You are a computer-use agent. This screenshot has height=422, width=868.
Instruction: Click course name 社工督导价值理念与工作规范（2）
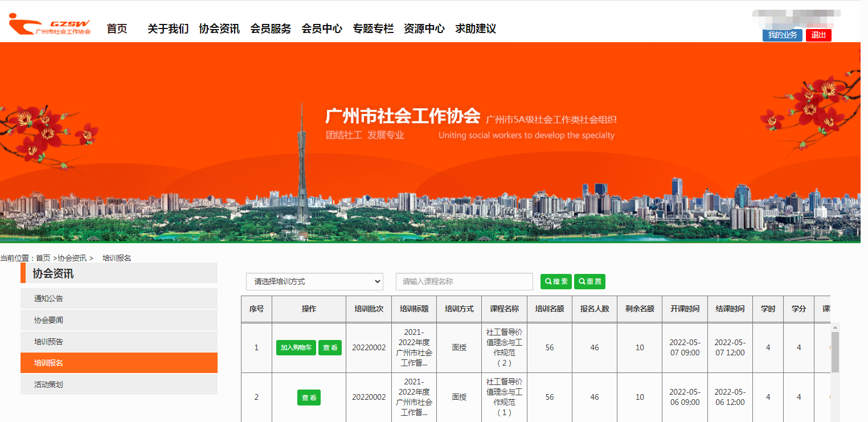(504, 347)
